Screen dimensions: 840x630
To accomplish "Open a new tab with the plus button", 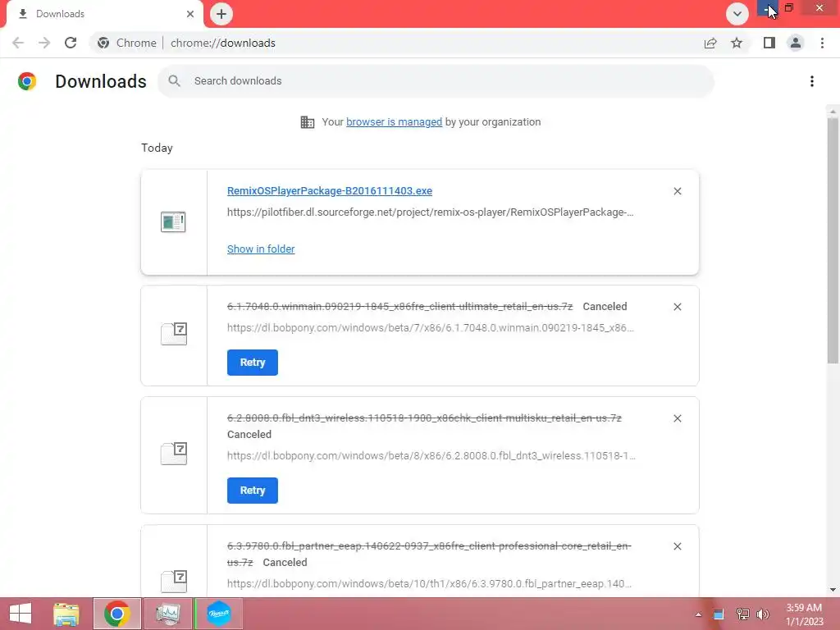I will click(x=221, y=14).
